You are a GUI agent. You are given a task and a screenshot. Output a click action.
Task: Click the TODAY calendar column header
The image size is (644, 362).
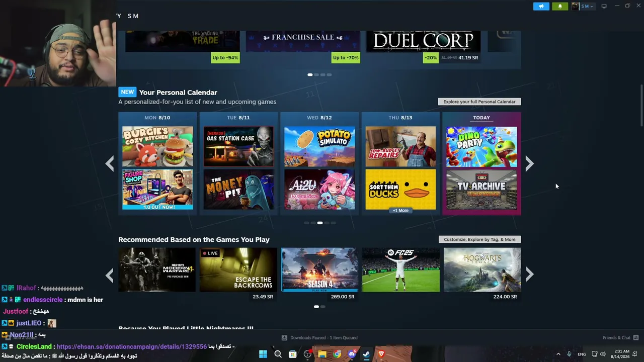pos(481,118)
